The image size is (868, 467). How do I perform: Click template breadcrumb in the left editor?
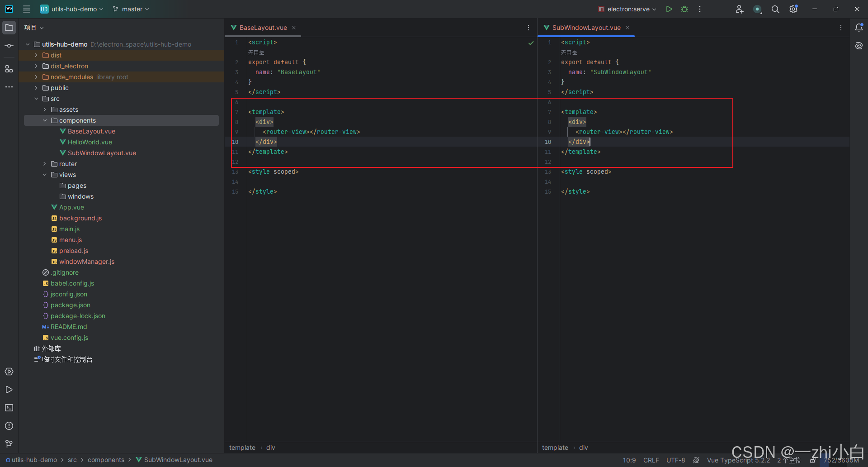242,448
